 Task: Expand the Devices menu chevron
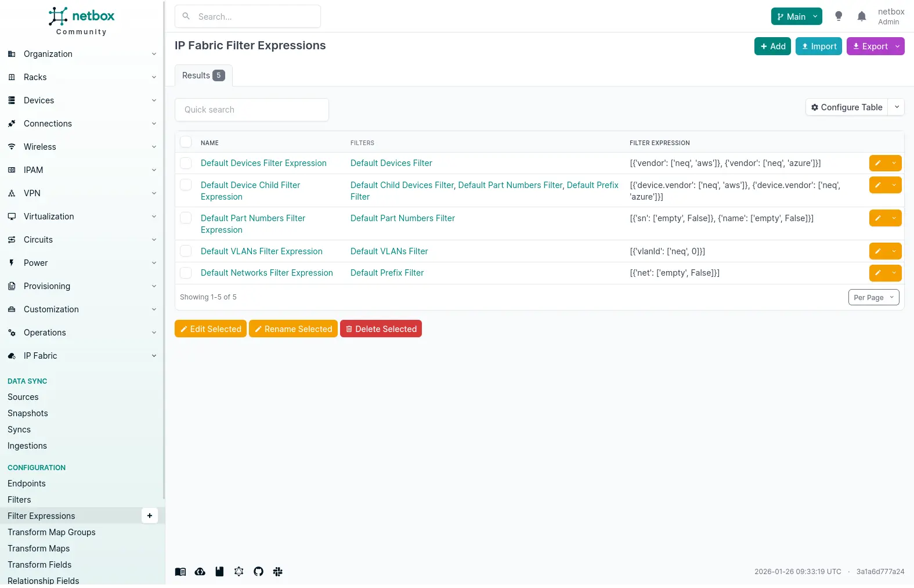(x=154, y=100)
